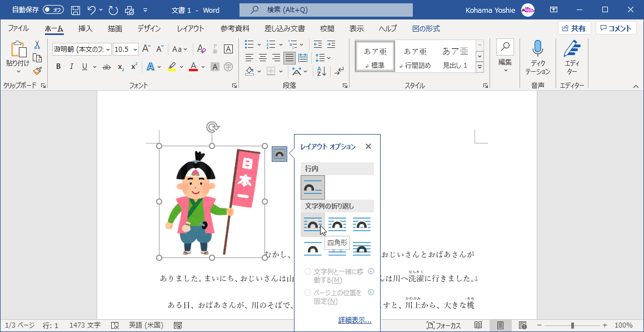Toggle the AutoSave switch
Image resolution: width=644 pixels, height=332 pixels.
pos(53,10)
